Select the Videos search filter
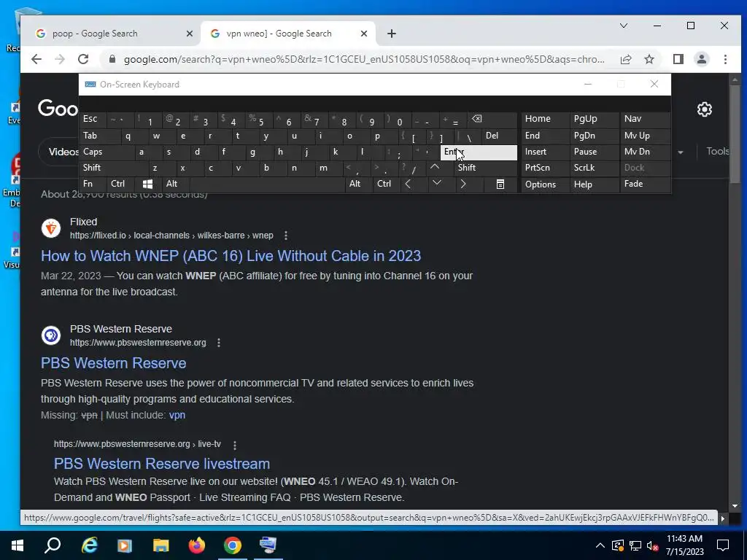Screen dimensions: 747x560 point(63,152)
